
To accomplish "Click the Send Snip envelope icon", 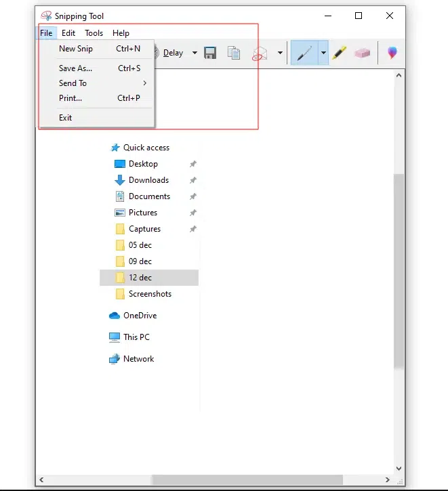I will 260,54.
